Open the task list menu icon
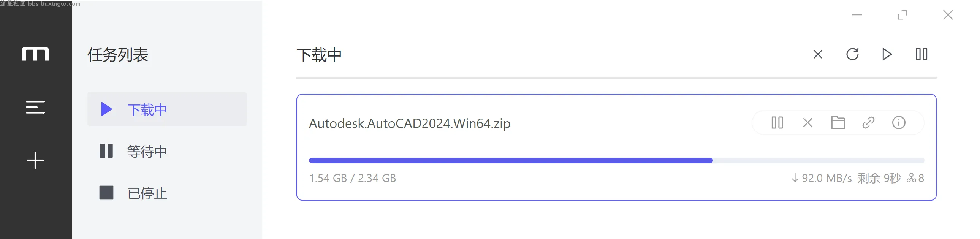The width and height of the screenshot is (980, 239). (x=35, y=107)
